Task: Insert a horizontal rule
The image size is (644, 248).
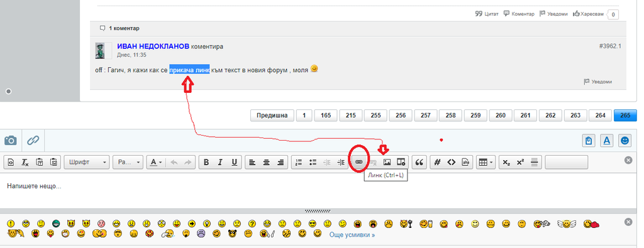Action: tap(535, 162)
